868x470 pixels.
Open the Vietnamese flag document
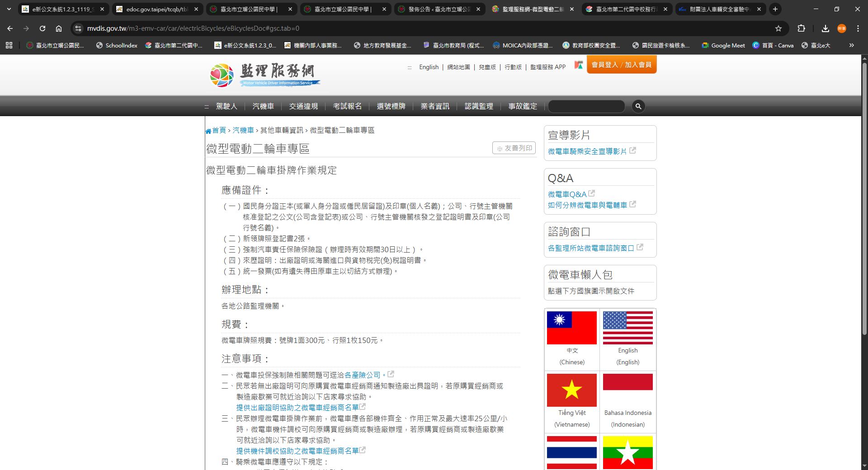(x=572, y=390)
